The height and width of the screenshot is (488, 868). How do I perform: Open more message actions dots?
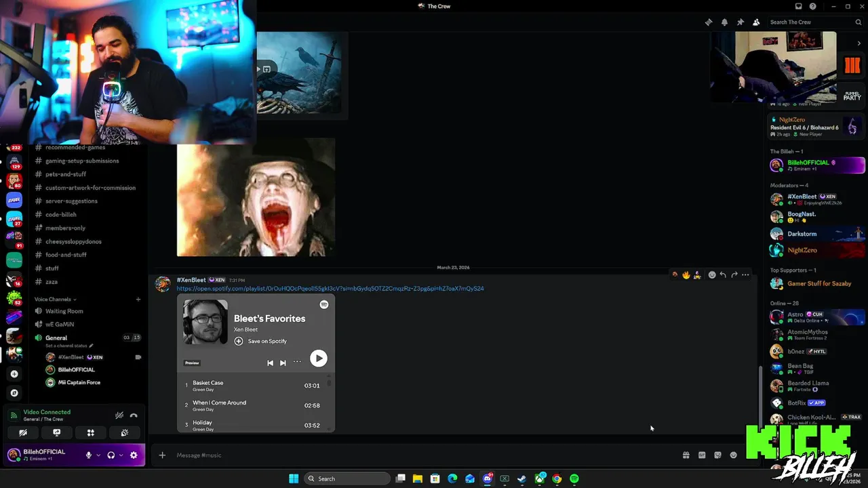pos(745,274)
